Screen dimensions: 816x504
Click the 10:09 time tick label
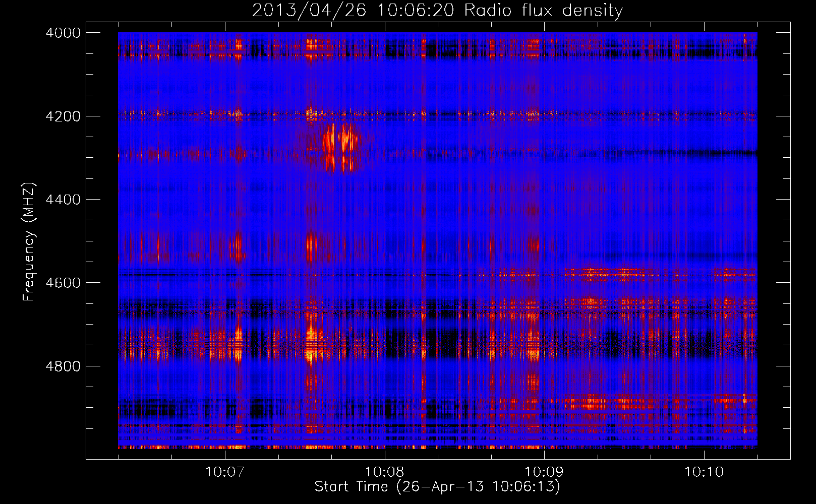pyautogui.click(x=544, y=472)
